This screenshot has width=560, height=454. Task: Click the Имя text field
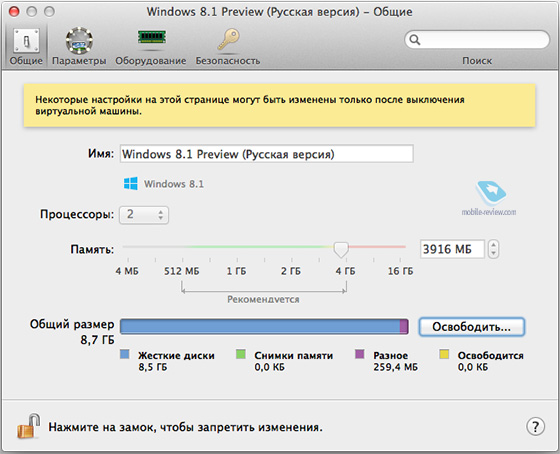(x=266, y=154)
